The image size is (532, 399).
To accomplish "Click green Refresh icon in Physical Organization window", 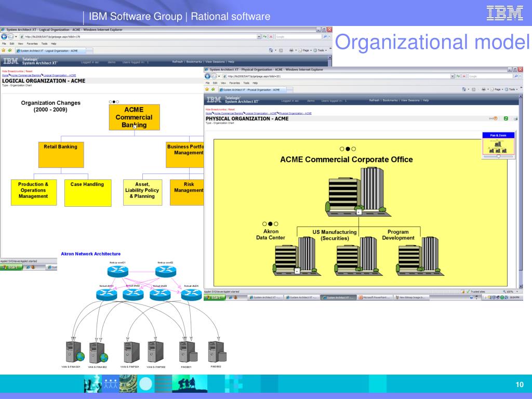I will point(458,76).
